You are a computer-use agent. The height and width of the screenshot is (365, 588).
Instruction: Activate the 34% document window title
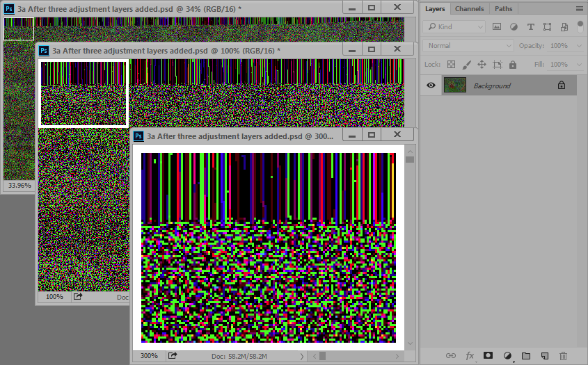point(129,9)
